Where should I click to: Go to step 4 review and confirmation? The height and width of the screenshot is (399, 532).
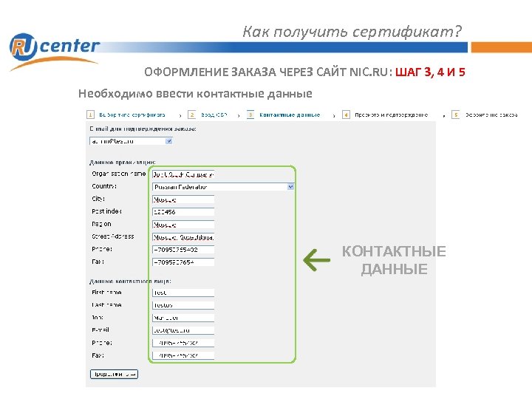coord(391,115)
